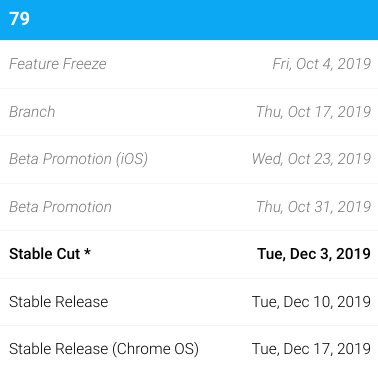
Task: Select the Beta Promotion row label
Action: (x=60, y=207)
